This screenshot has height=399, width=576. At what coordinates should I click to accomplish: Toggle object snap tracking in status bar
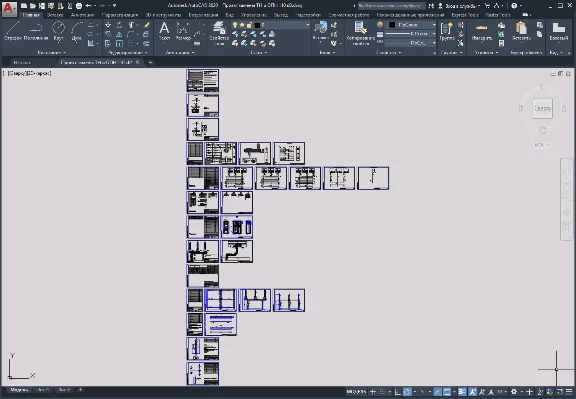coord(438,392)
